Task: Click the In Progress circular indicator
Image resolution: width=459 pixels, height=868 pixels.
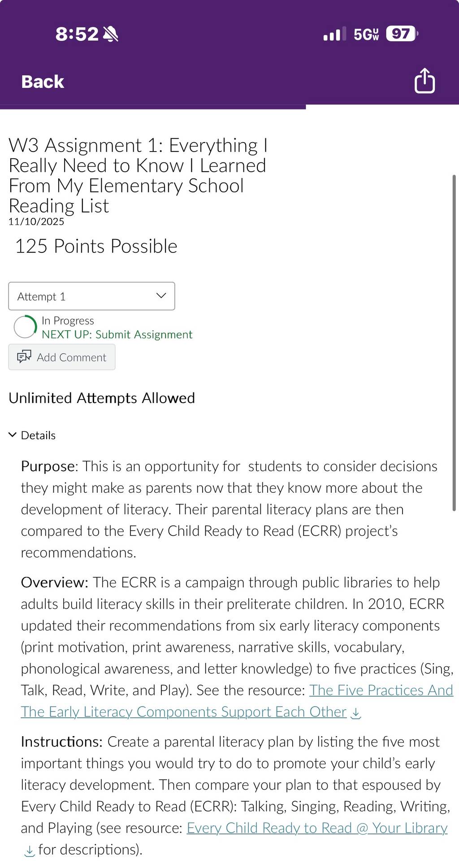Action: 25,327
